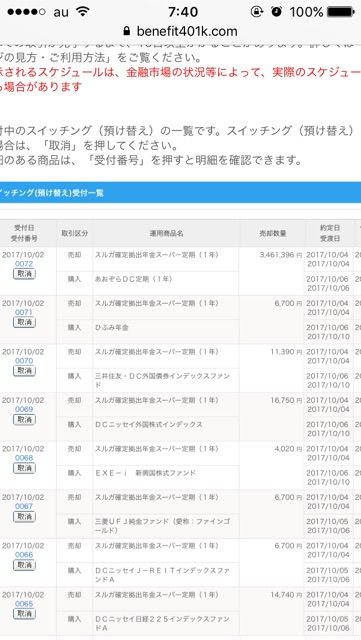This screenshot has height=640, width=361.
Task: Open receipt number 0065 details
Action: coord(24,604)
